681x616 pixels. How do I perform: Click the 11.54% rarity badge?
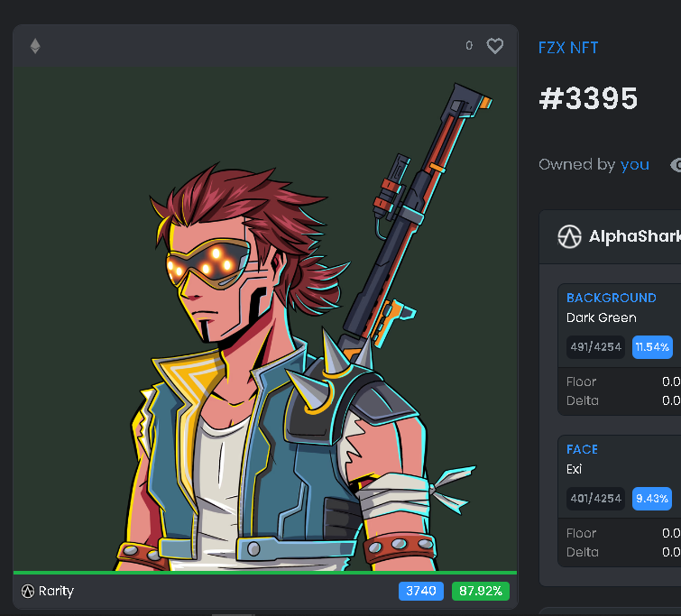coord(652,347)
